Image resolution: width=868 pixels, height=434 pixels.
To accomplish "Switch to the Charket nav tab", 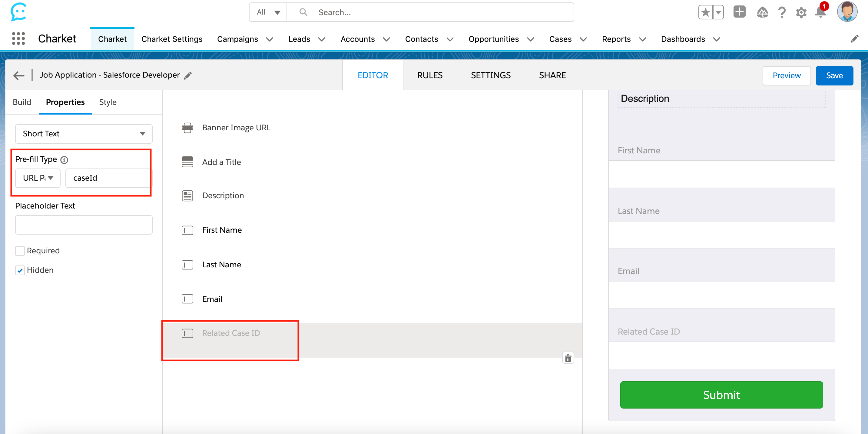I will pos(112,39).
